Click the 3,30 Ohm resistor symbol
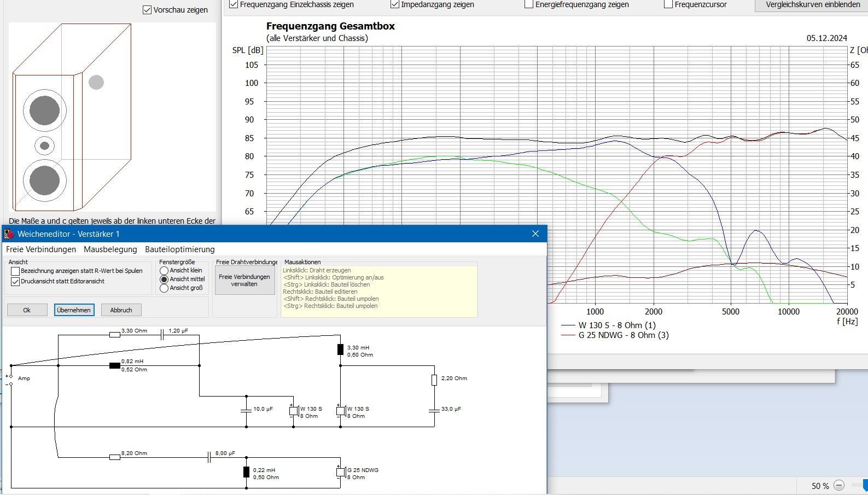The height and width of the screenshot is (495, 868). 114,335
